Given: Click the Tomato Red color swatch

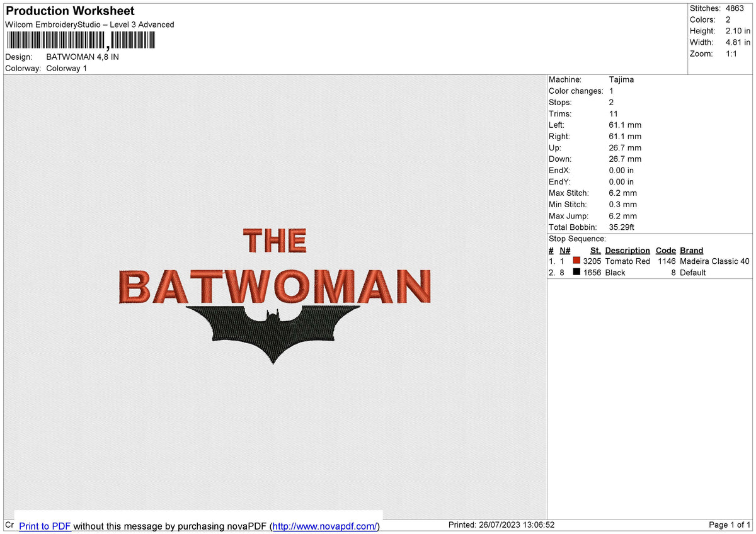Looking at the screenshot, I should click(x=576, y=261).
